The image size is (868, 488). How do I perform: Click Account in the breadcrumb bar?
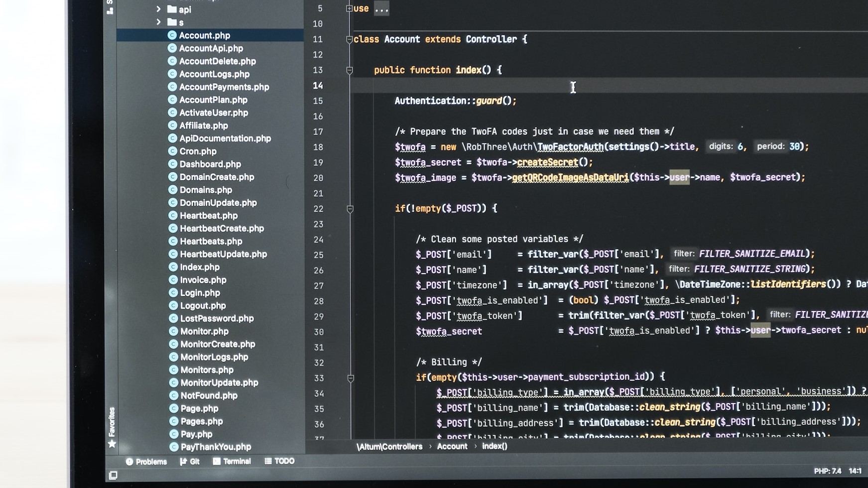(452, 447)
